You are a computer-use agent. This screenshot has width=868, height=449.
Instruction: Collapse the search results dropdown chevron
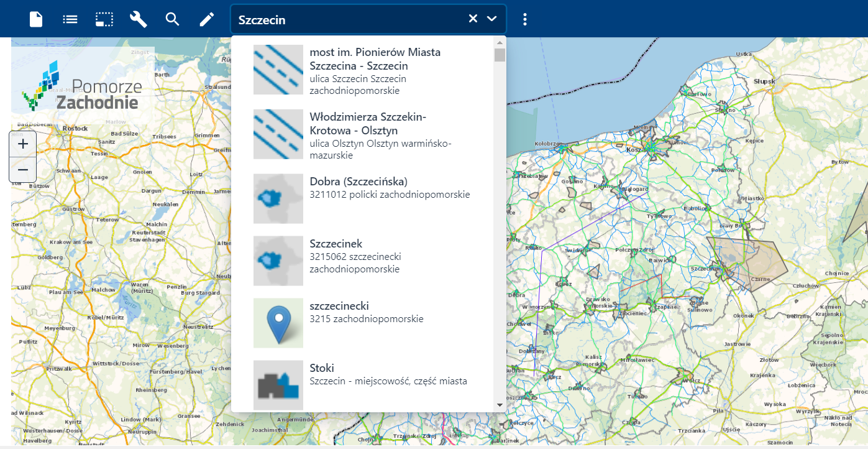click(492, 19)
